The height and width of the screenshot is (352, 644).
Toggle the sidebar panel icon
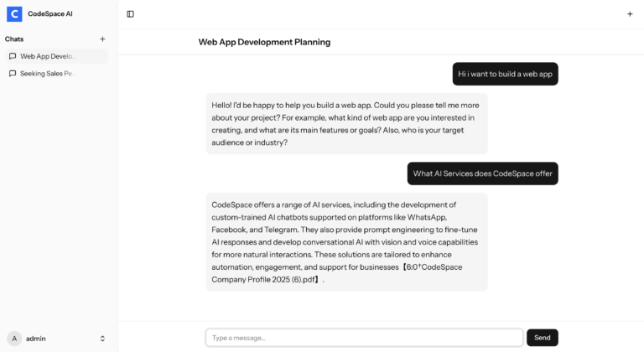tap(130, 14)
